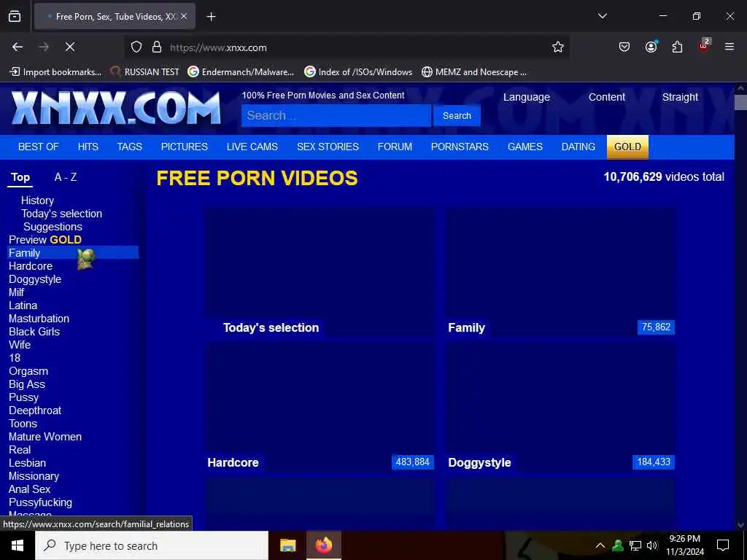The height and width of the screenshot is (560, 747).
Task: Open GAMES in the navigation bar
Action: tap(525, 147)
